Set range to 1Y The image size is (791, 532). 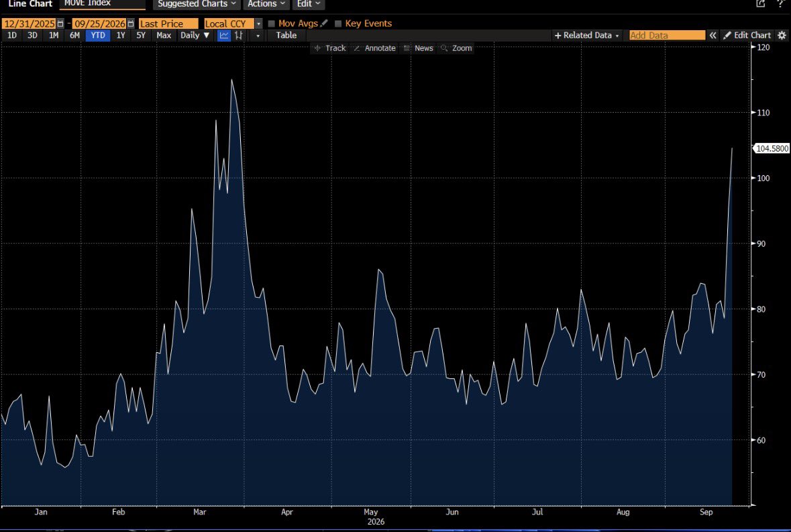(x=121, y=36)
